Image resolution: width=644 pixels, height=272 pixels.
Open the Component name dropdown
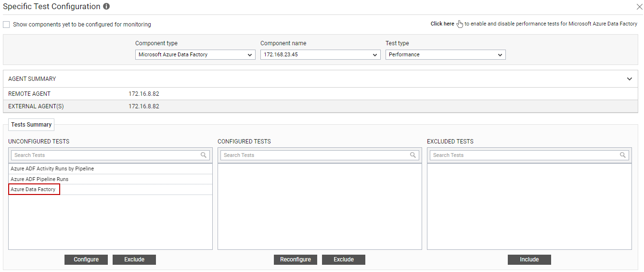coord(321,55)
